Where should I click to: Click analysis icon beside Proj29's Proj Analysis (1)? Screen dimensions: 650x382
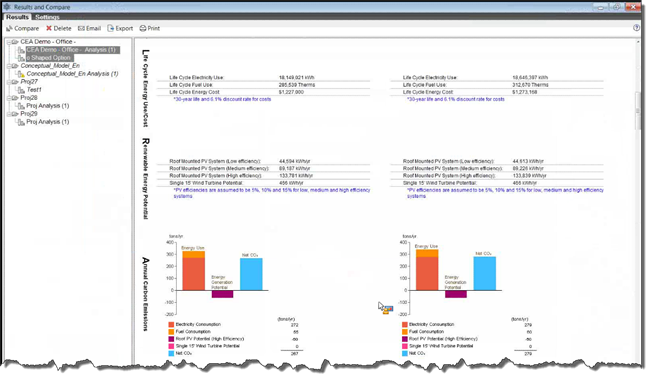click(x=21, y=122)
